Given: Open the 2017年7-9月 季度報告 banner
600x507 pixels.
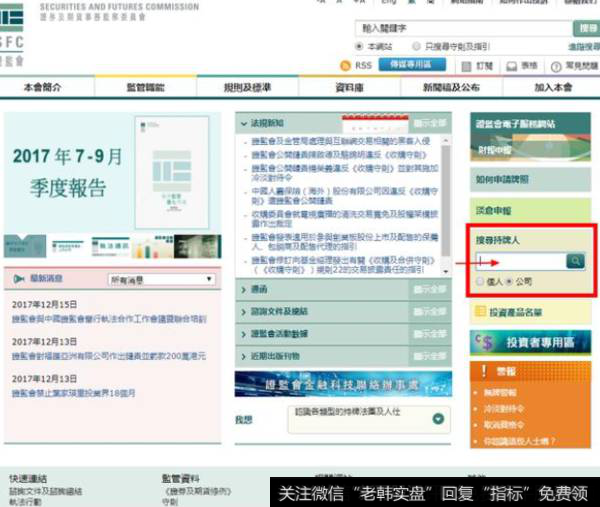Looking at the screenshot, I should 112,172.
